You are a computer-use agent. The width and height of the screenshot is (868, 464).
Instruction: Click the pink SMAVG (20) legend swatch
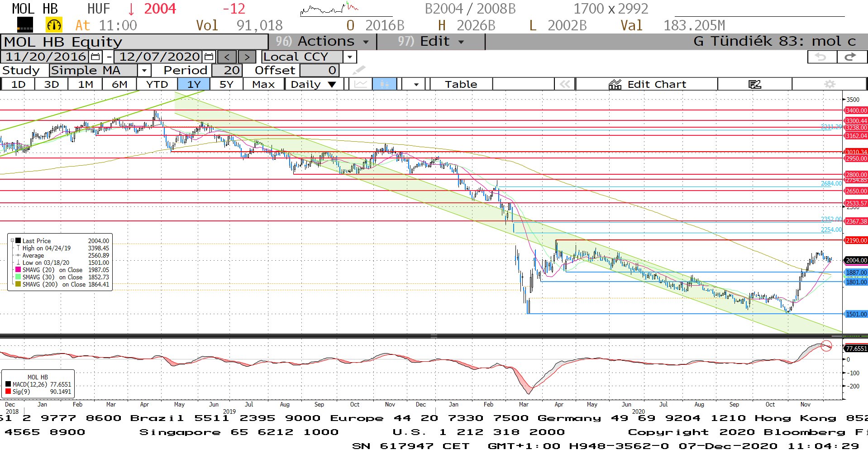point(18,270)
